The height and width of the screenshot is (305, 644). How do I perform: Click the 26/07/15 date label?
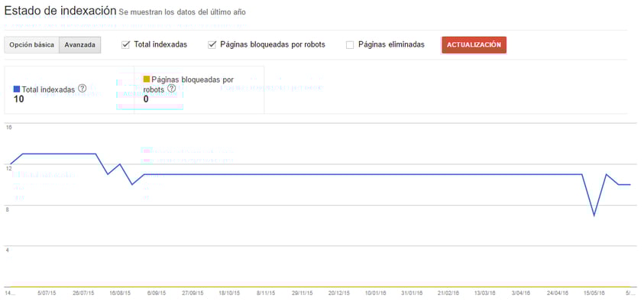(83, 294)
